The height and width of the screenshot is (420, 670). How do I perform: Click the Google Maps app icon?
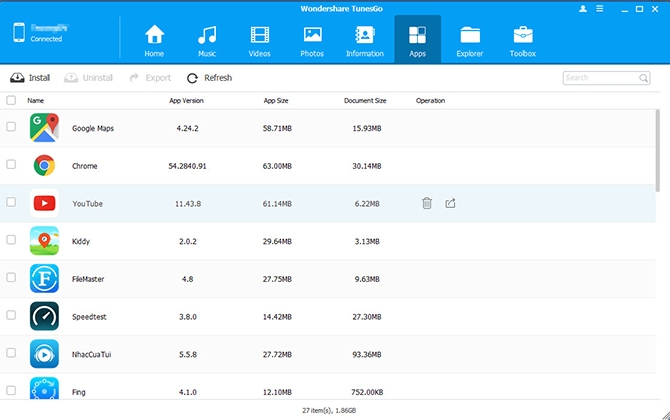click(x=44, y=127)
